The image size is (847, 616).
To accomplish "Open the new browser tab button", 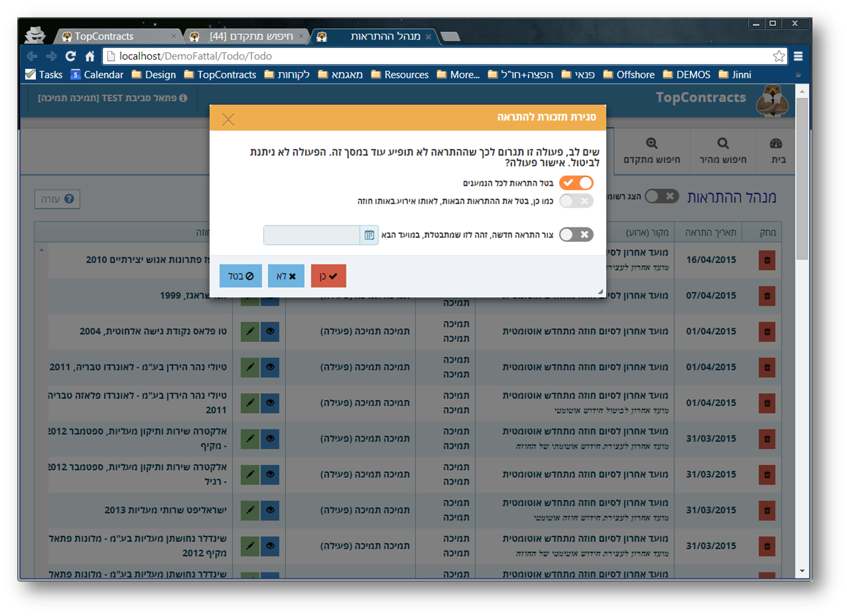I will pyautogui.click(x=450, y=36).
